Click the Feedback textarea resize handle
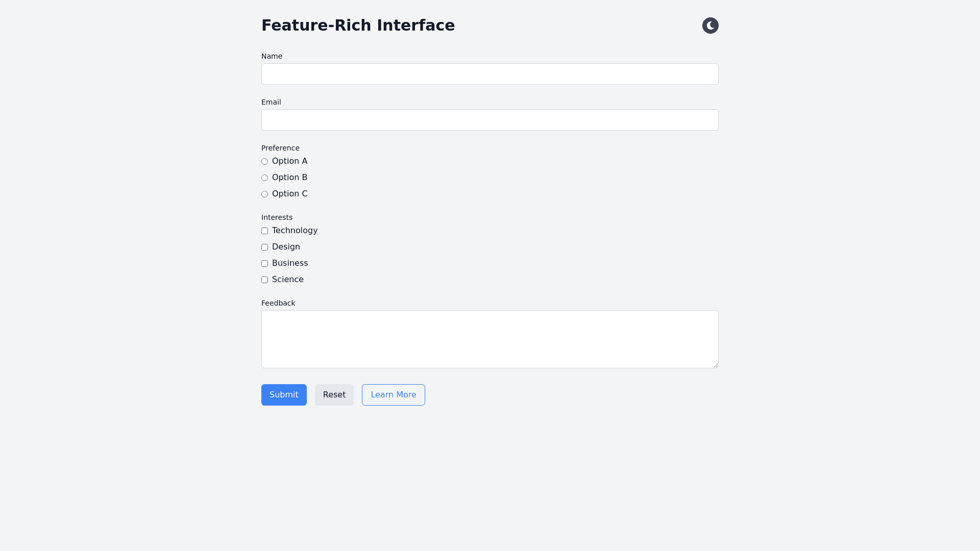This screenshot has width=980, height=551. pos(716,365)
